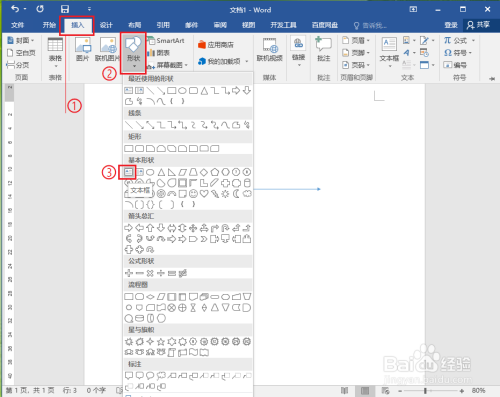This screenshot has height=397, width=500.
Task: Choose the multiply sign under 公式形状
Action: 150,273
